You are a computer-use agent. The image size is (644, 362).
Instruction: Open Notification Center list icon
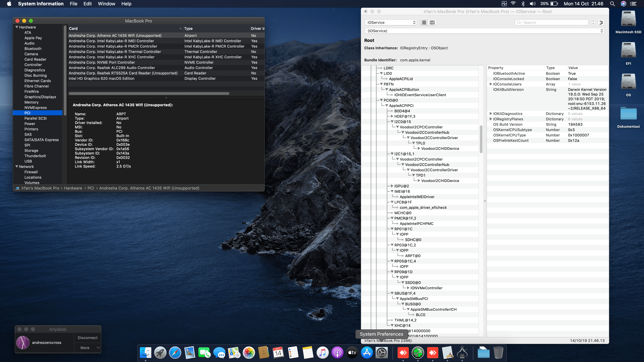(x=633, y=4)
